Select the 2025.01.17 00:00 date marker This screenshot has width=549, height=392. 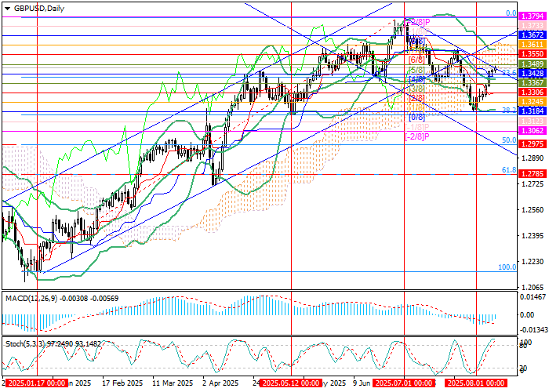[37, 383]
